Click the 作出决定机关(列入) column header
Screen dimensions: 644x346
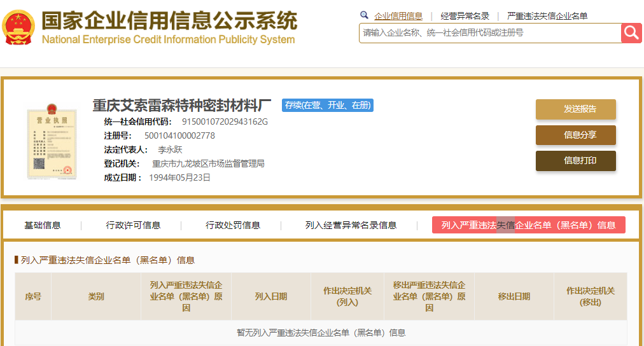coord(347,296)
